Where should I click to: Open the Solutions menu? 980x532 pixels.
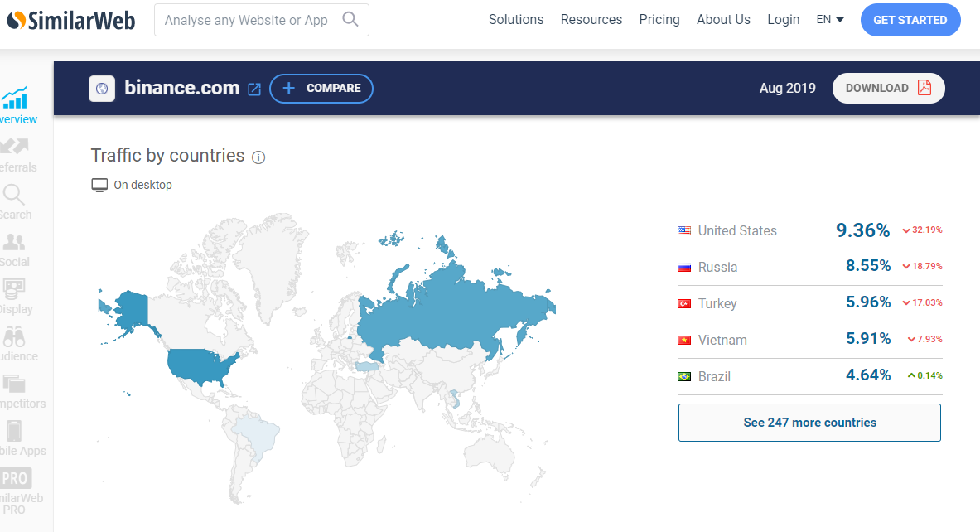pos(516,19)
